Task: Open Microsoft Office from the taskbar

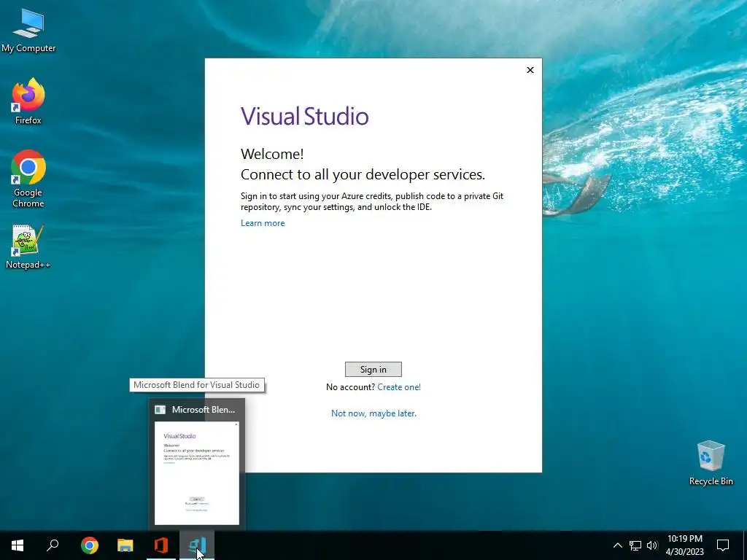Action: [161, 545]
